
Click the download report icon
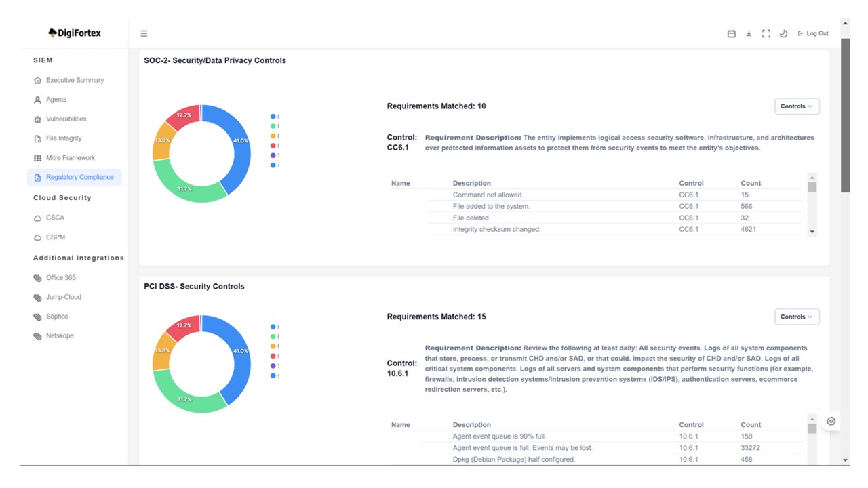(x=749, y=33)
